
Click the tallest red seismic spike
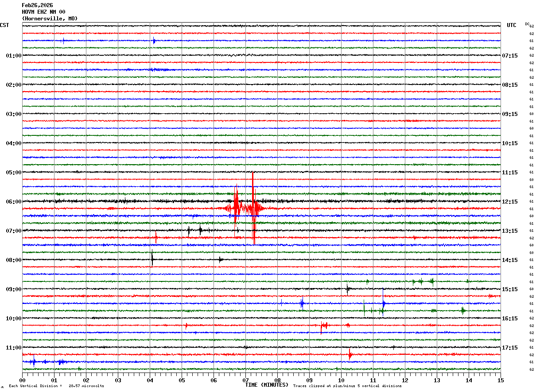coord(253,208)
